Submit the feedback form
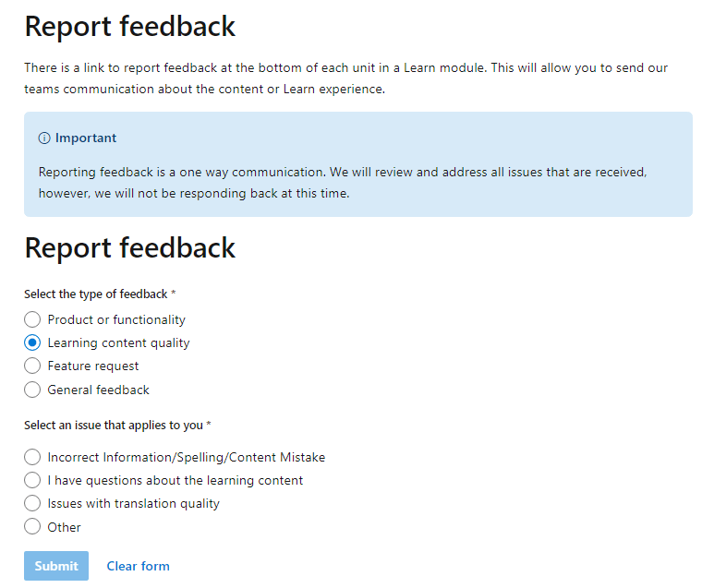The width and height of the screenshot is (714, 588). [x=56, y=566]
